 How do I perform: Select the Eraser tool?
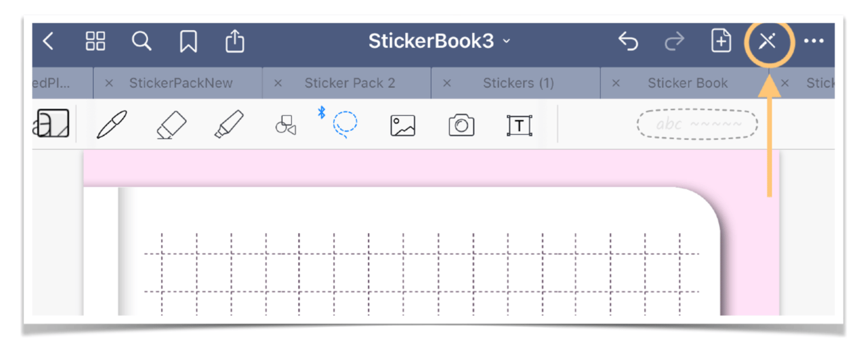[171, 125]
